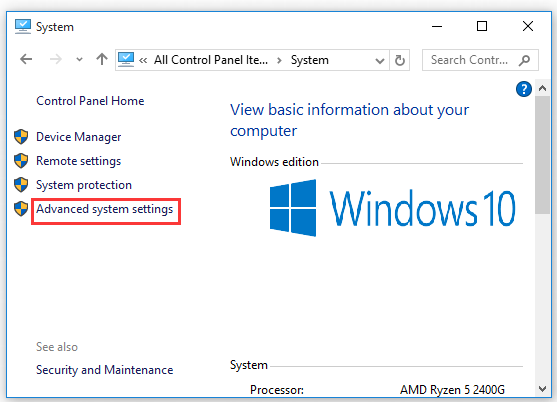
Task: Click the computer icon in address bar
Action: point(126,60)
